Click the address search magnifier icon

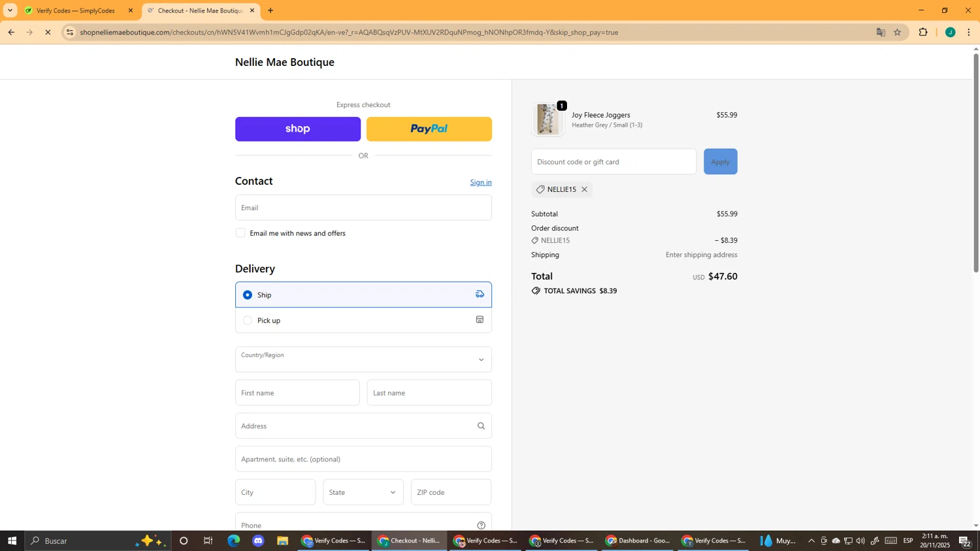tap(481, 426)
